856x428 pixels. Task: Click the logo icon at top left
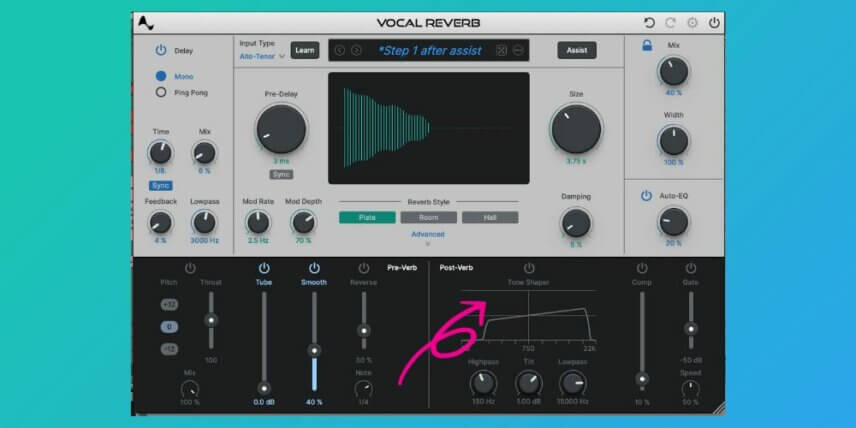tap(146, 23)
